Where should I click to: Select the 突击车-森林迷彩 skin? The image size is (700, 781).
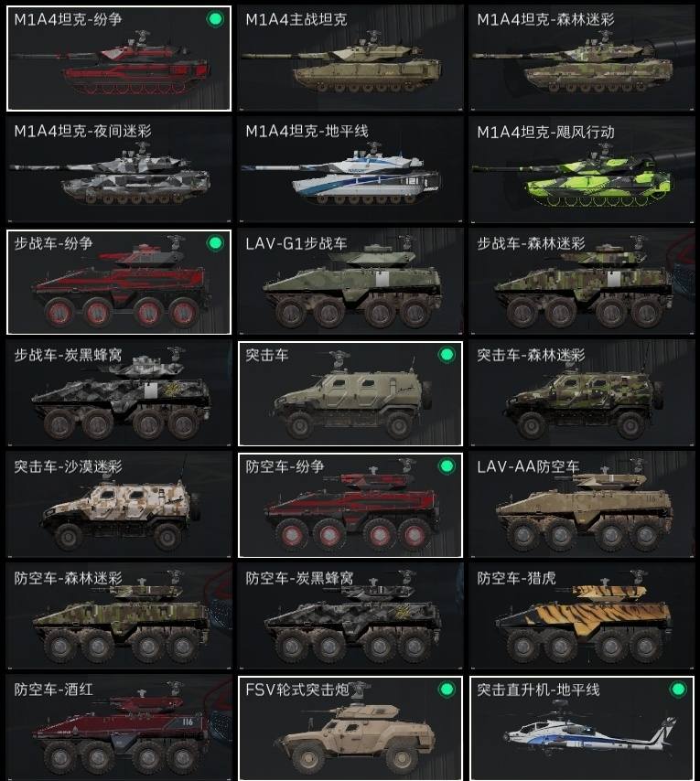582,393
